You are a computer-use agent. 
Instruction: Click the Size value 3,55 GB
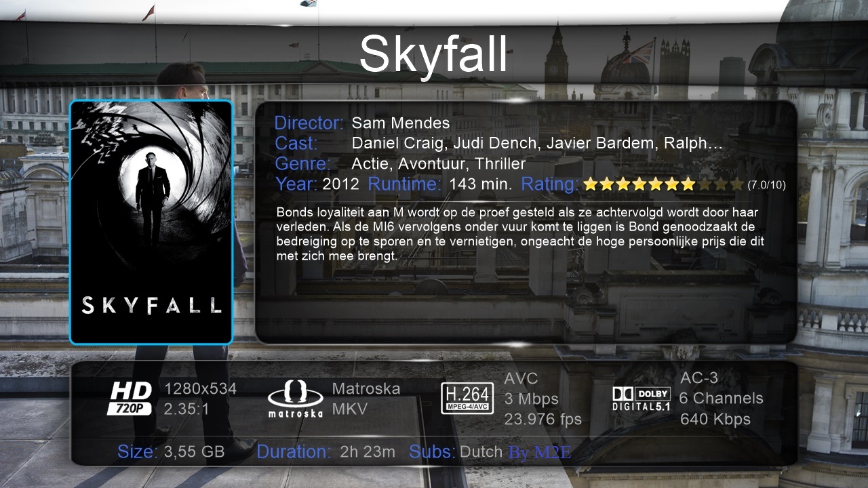coord(195,452)
